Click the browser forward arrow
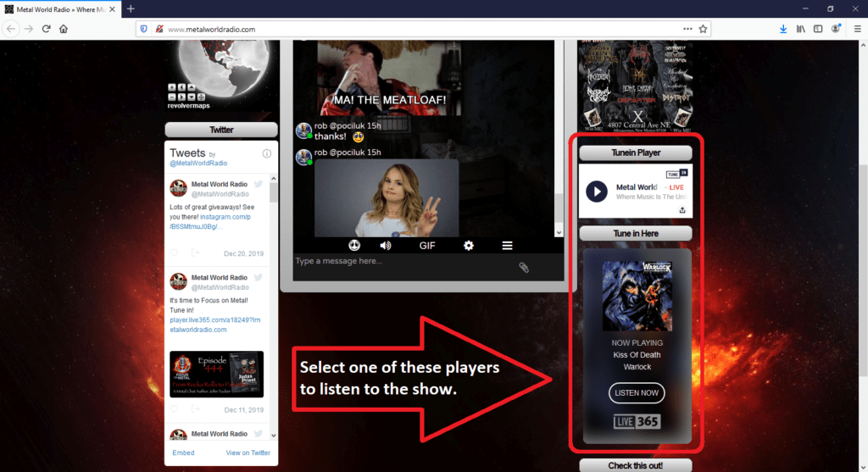Image resolution: width=868 pixels, height=472 pixels. click(x=29, y=29)
